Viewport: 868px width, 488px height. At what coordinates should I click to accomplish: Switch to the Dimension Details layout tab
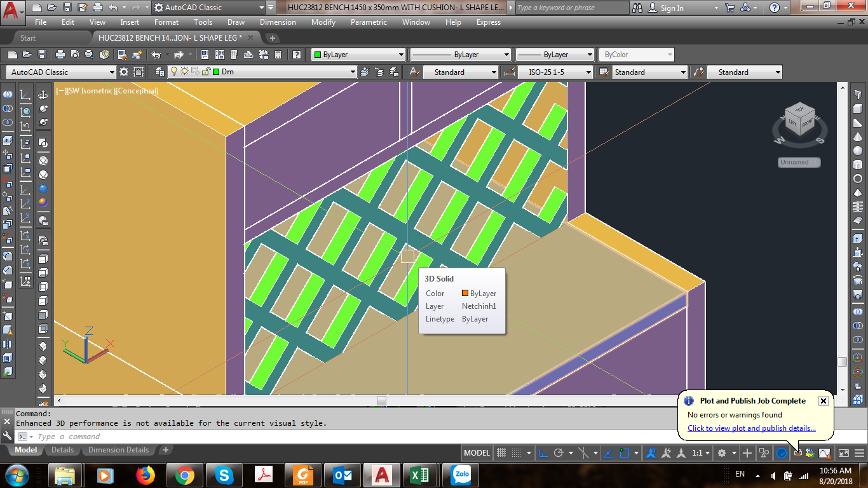(x=118, y=450)
